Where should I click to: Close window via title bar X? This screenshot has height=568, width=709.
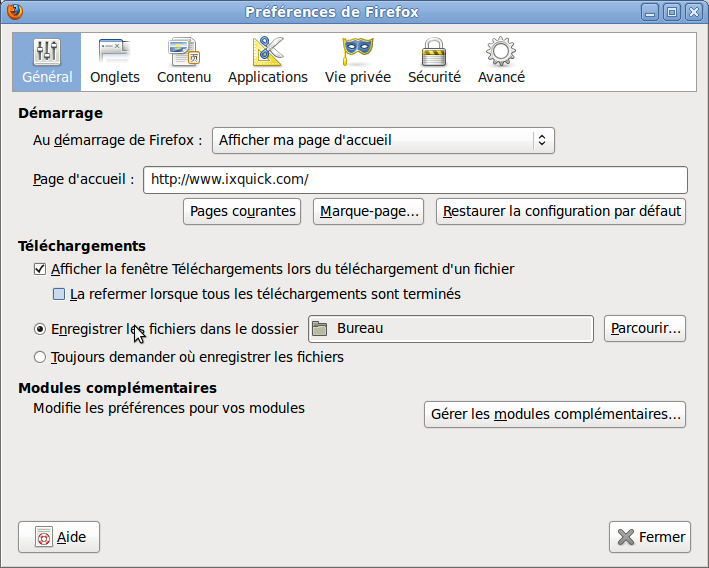coord(694,12)
